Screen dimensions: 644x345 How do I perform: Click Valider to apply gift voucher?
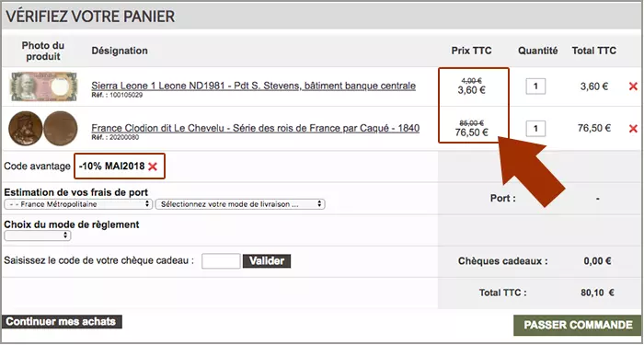267,261
